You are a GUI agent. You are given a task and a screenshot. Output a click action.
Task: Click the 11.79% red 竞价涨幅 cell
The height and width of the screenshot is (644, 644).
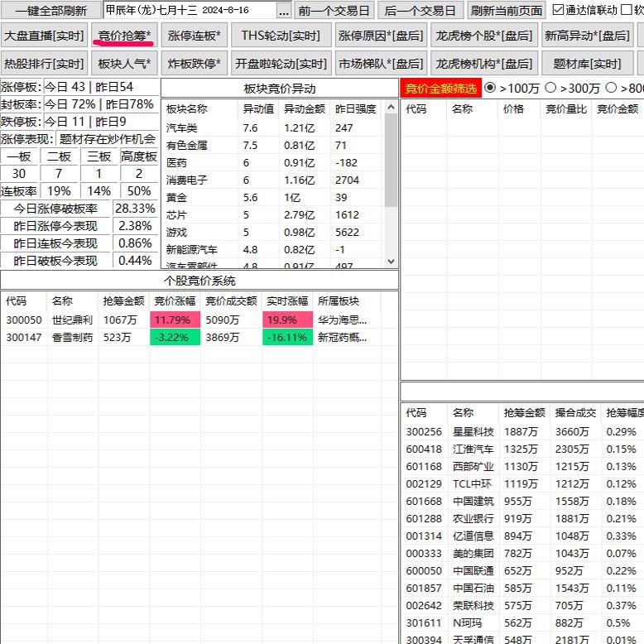click(175, 320)
